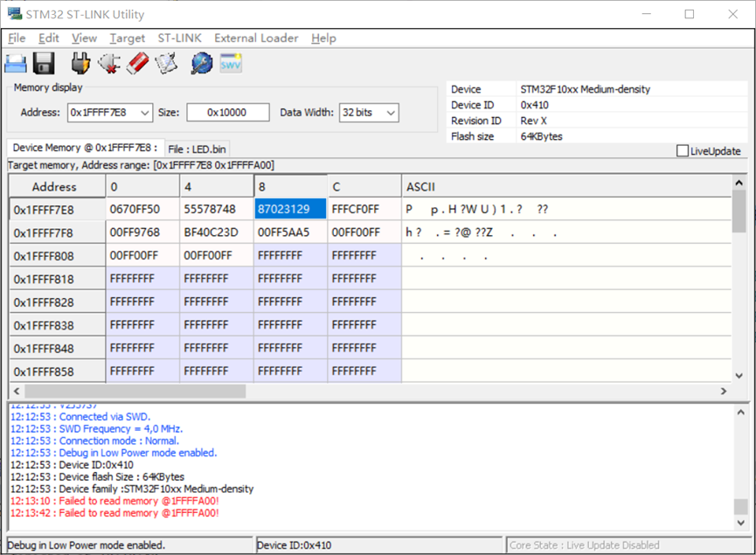Click memory table vertical scrollbar thumb
This screenshot has width=756, height=555.
click(739, 212)
